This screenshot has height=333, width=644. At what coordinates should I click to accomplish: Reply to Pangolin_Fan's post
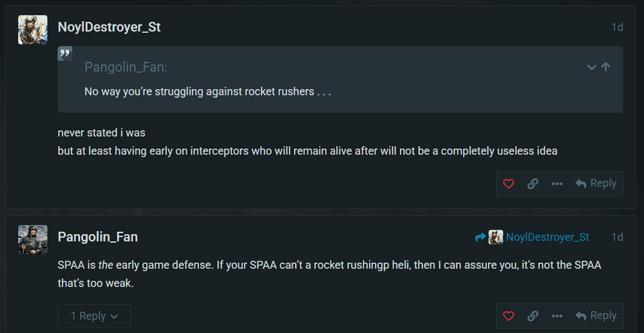click(x=596, y=316)
